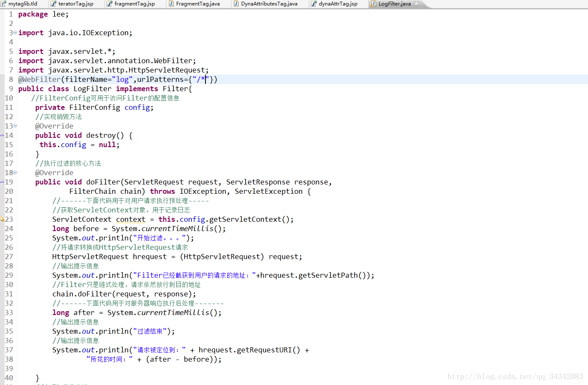Collapse the destroy method fold at line 13
The height and width of the screenshot is (385, 588).
point(15,126)
